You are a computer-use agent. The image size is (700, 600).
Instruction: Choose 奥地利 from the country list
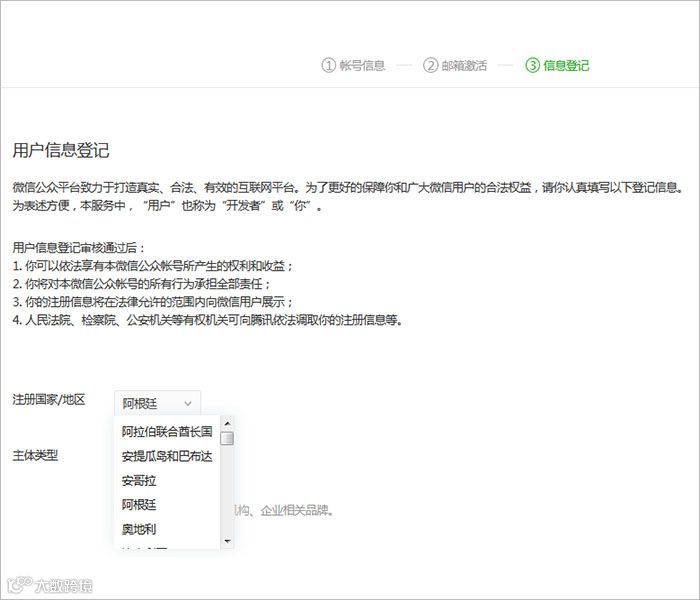click(x=139, y=529)
